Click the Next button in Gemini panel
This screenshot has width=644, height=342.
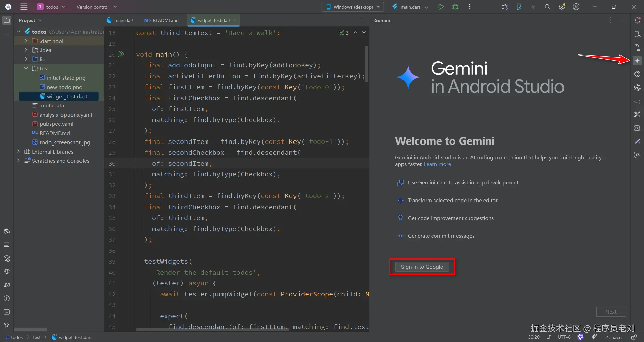pyautogui.click(x=611, y=312)
